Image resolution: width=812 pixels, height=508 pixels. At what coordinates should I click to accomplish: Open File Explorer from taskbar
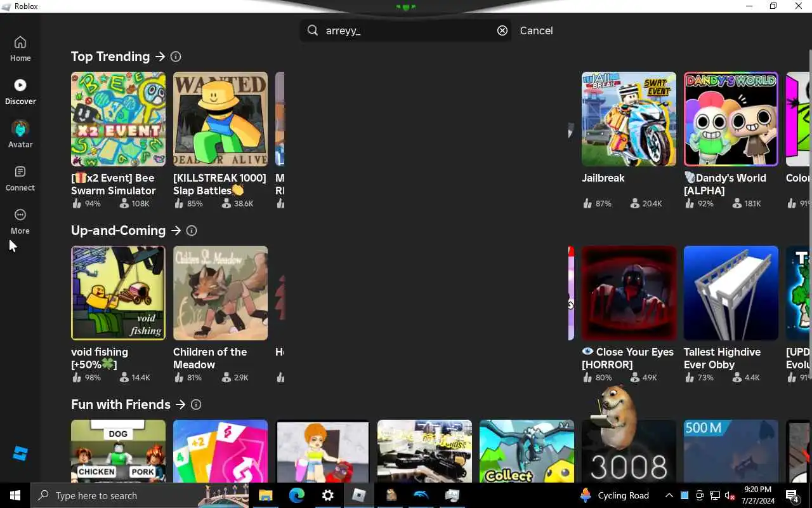(265, 495)
